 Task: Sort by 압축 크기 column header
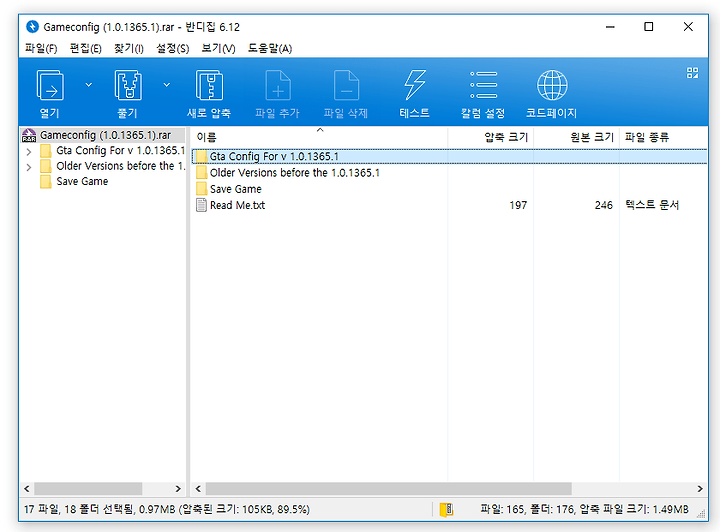490,137
